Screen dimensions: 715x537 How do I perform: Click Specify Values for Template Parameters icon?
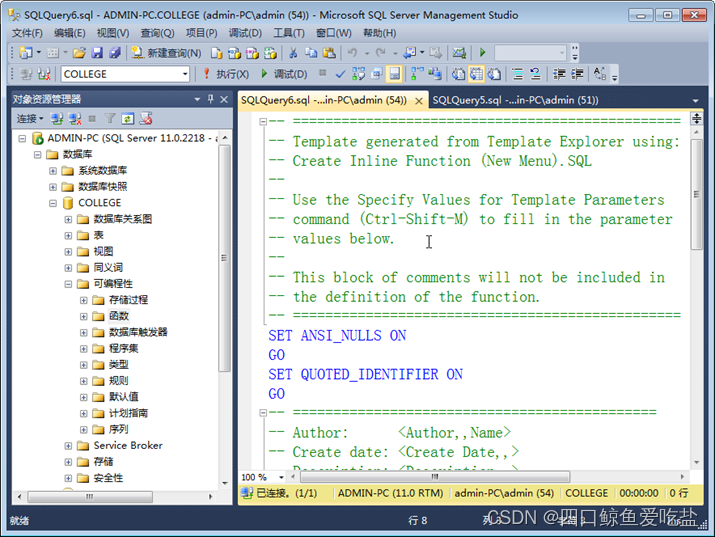tap(600, 74)
